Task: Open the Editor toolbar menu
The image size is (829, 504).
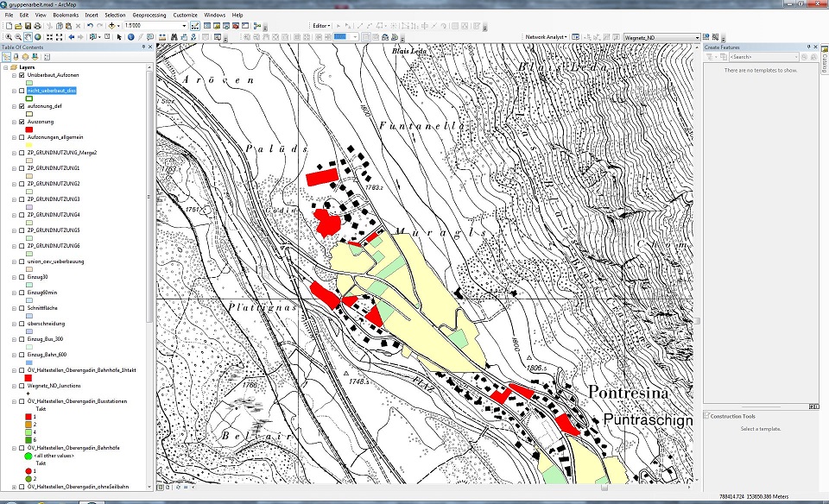Action: [320, 26]
